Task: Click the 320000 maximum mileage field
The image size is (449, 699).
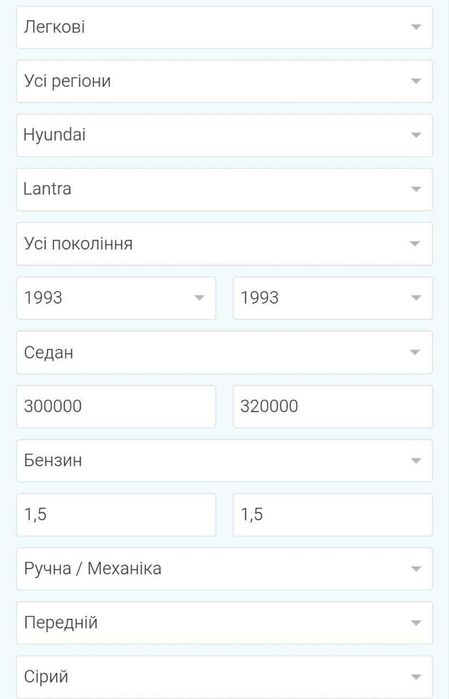Action: coord(333,407)
